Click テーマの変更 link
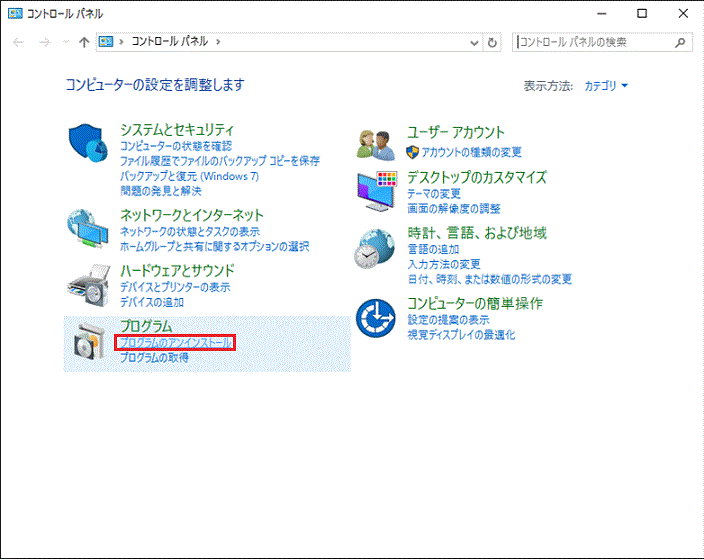This screenshot has height=560, width=704. [x=434, y=194]
